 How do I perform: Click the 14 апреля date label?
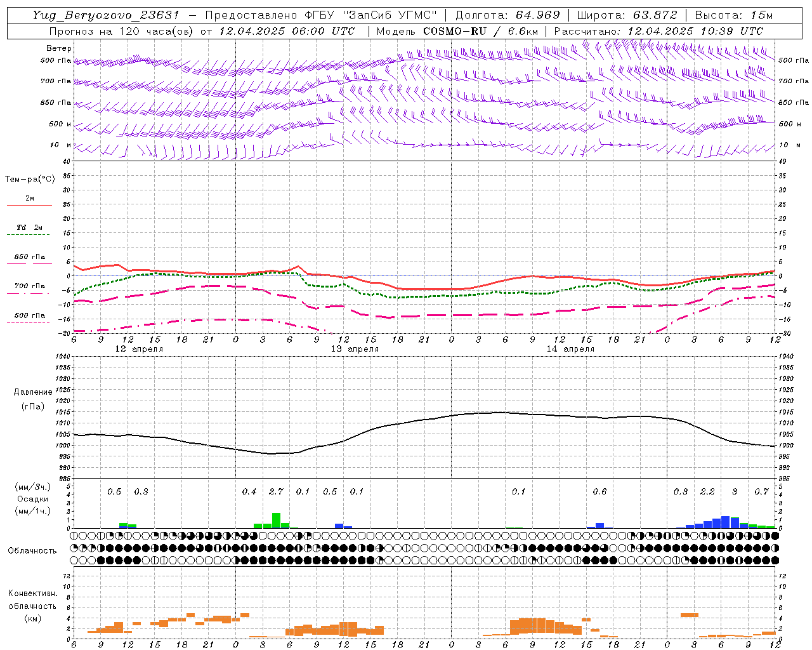(570, 349)
